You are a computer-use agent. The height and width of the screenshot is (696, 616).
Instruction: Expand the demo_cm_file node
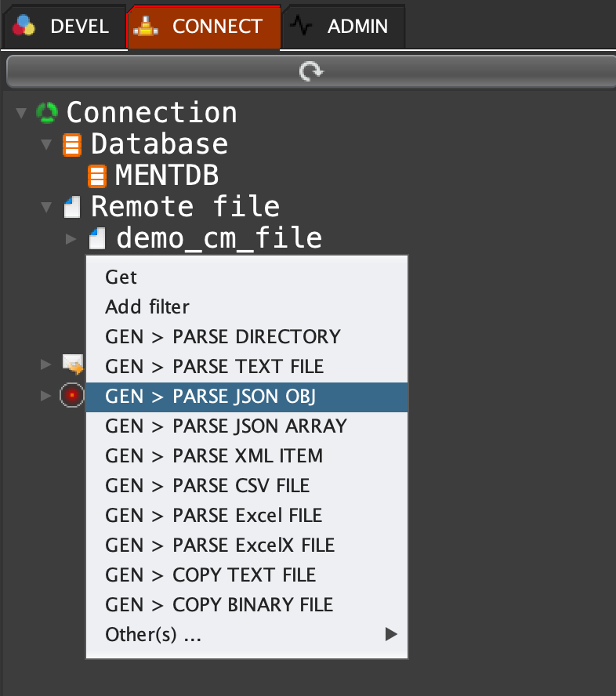pyautogui.click(x=71, y=238)
